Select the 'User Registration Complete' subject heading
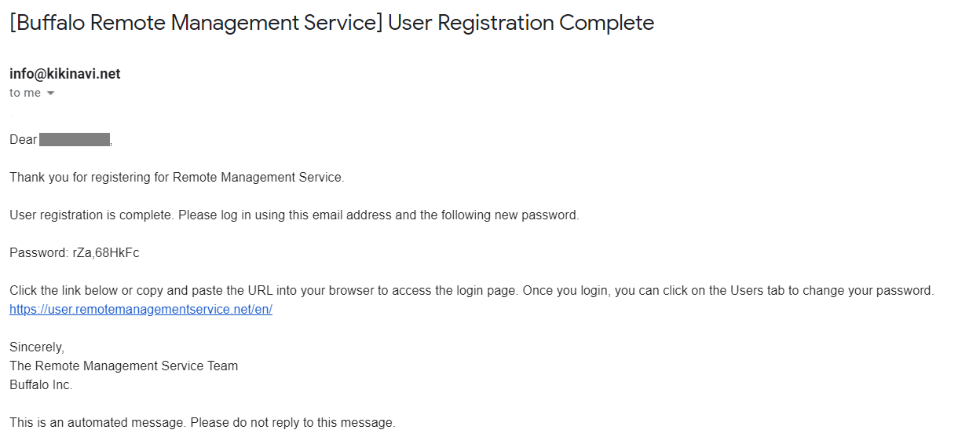Viewport: 980px width, 441px height. 521,23
